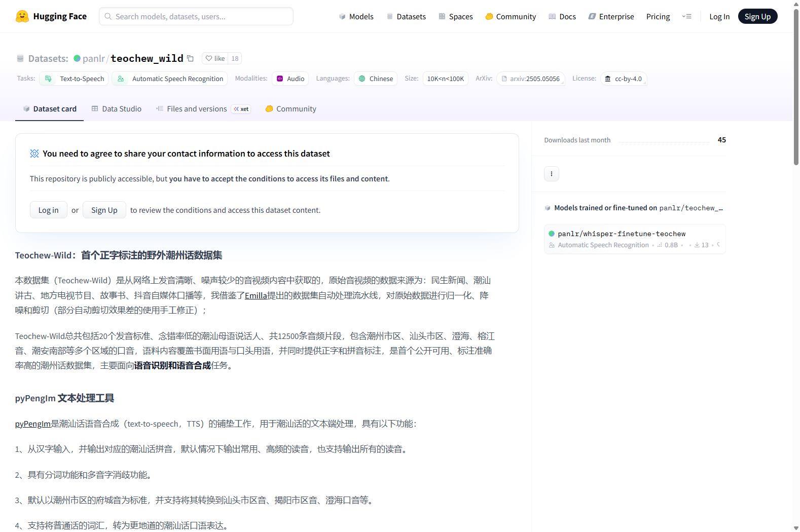Click the Sign Up header button
The image size is (800, 532).
[757, 16]
